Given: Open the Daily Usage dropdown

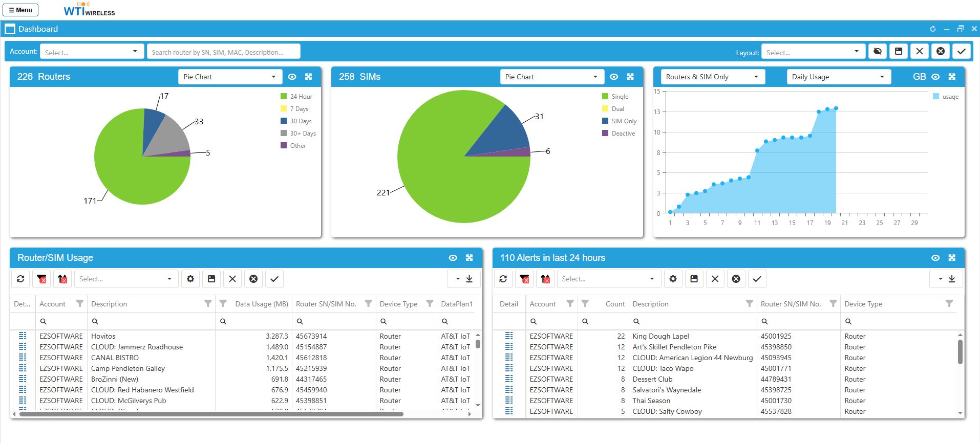Looking at the screenshot, I should pyautogui.click(x=839, y=77).
